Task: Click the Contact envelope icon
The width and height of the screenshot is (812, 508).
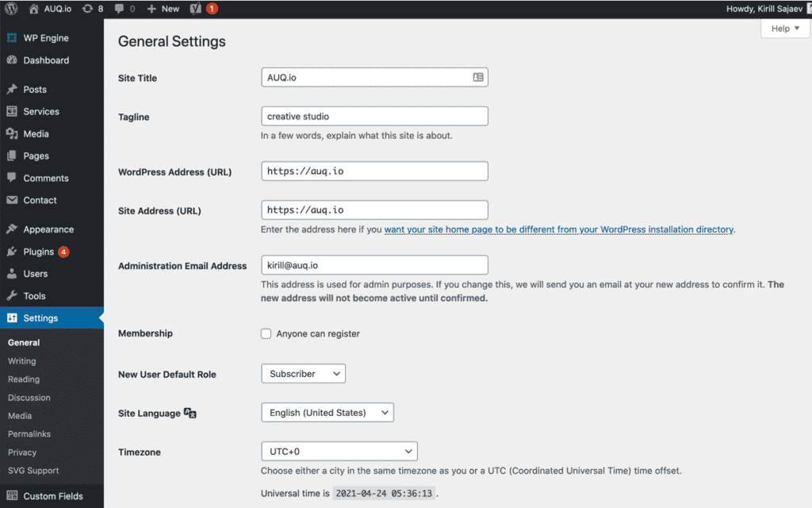Action: [x=12, y=200]
